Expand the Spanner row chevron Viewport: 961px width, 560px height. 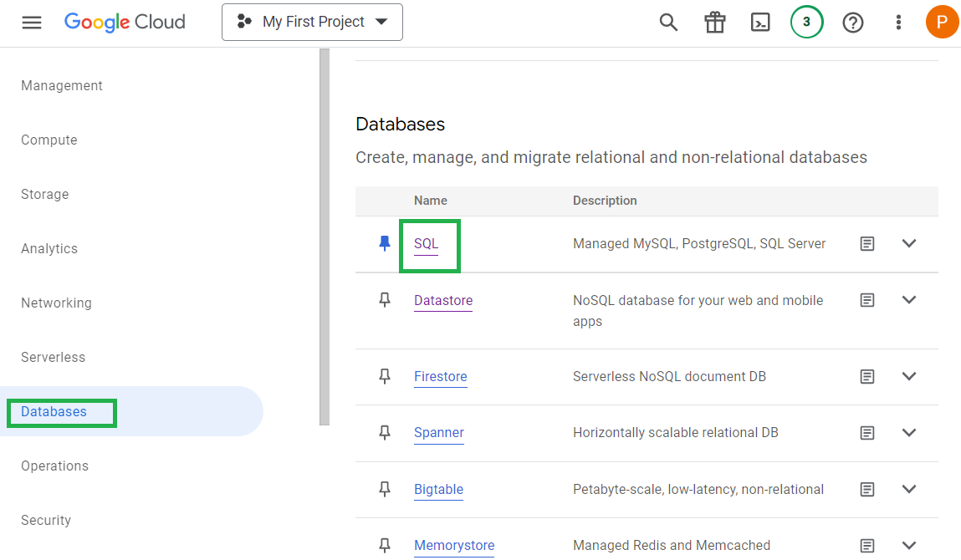click(x=909, y=433)
